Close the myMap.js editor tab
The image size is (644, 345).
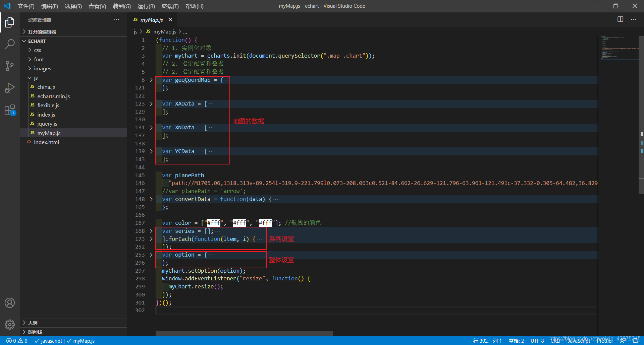170,19
